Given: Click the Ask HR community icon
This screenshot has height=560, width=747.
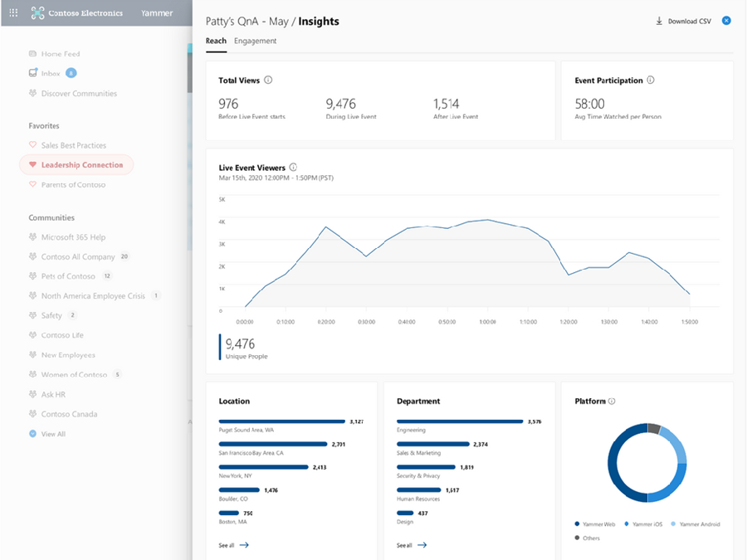Looking at the screenshot, I should pyautogui.click(x=32, y=394).
